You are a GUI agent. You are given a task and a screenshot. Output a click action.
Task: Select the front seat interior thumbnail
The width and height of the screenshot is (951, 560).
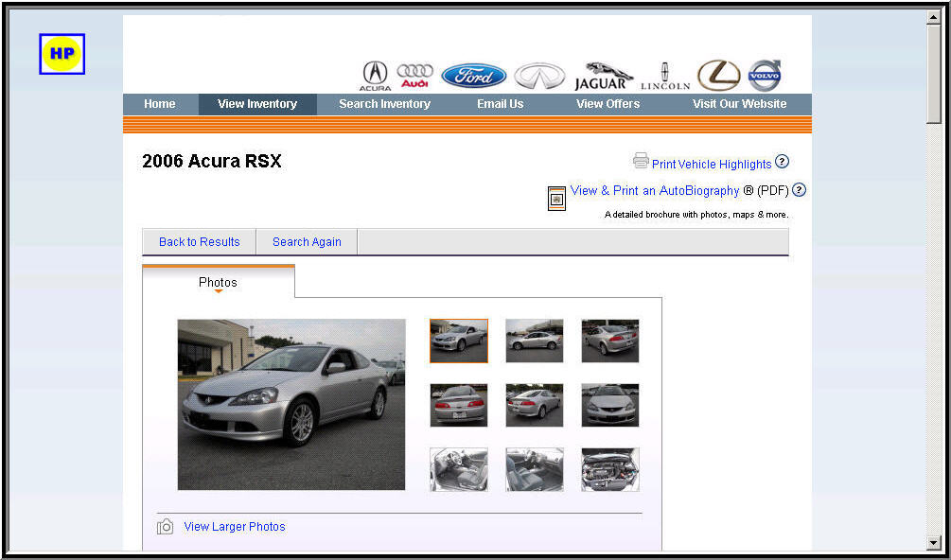coord(459,469)
